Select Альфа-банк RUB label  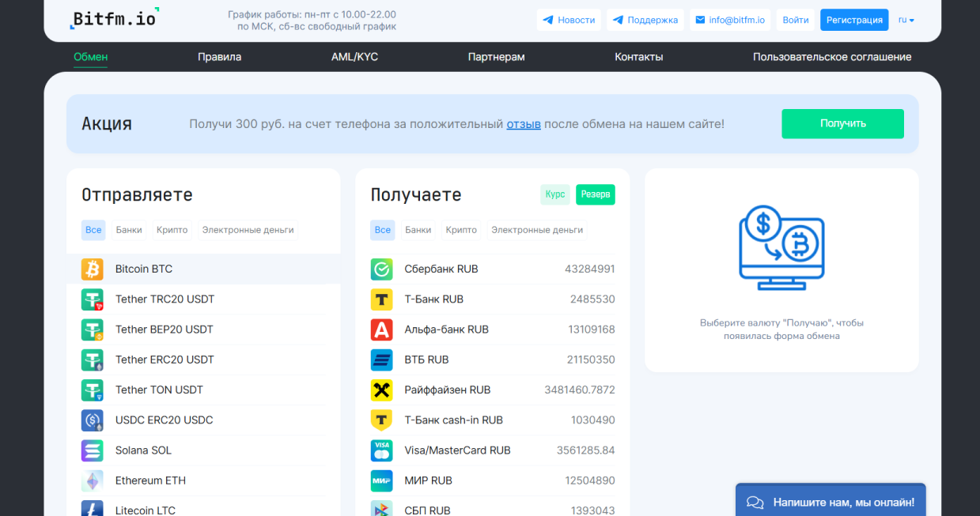pyautogui.click(x=447, y=330)
